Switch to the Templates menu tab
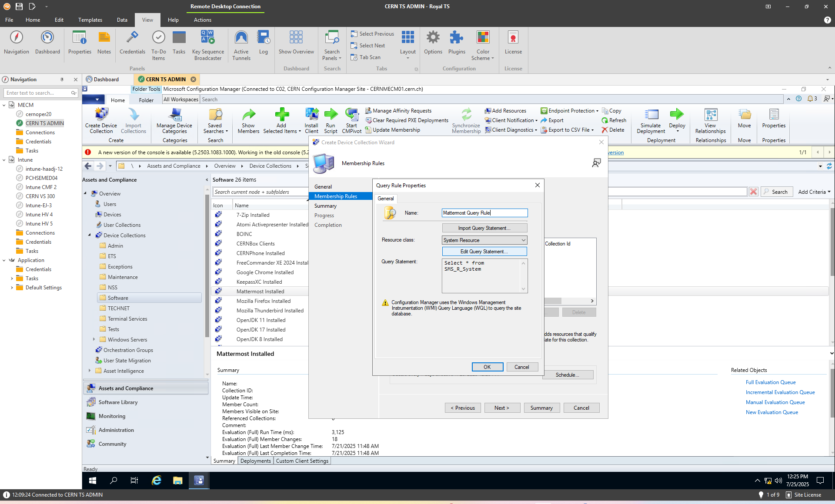Image resolution: width=835 pixels, height=504 pixels. [x=90, y=20]
